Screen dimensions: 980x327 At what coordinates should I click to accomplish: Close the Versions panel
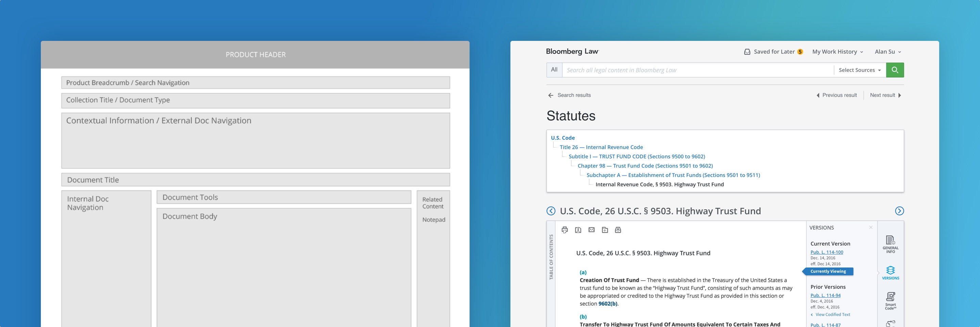click(870, 228)
